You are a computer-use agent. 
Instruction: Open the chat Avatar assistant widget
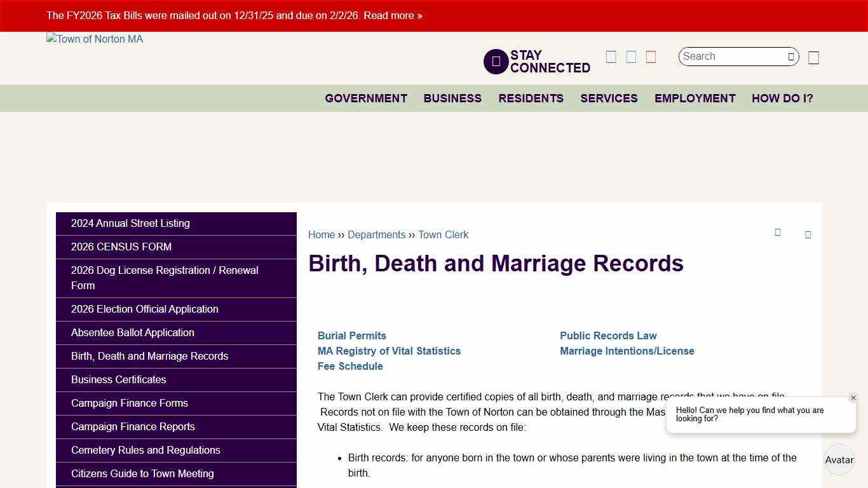839,459
